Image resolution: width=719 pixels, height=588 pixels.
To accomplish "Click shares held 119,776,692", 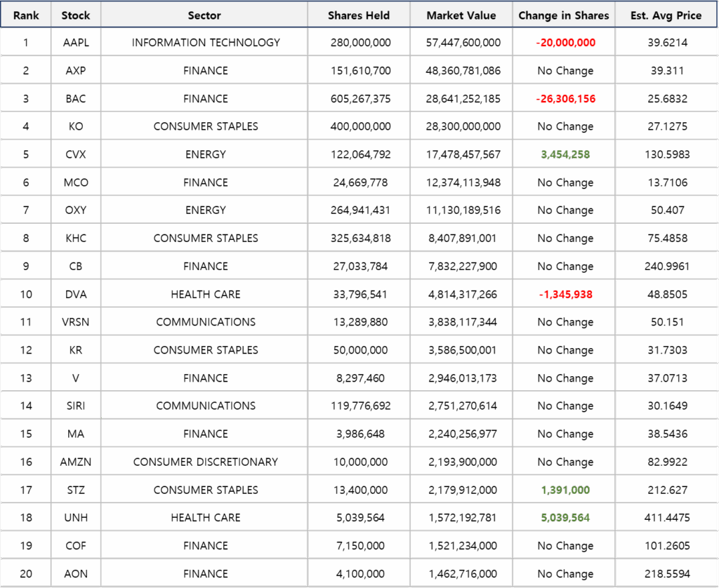I will pos(360,406).
